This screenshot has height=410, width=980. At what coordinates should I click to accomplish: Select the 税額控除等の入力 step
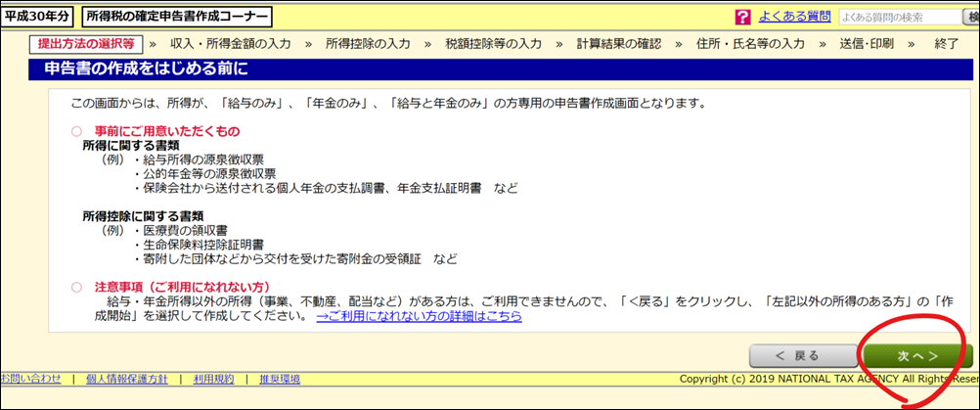pos(493,44)
